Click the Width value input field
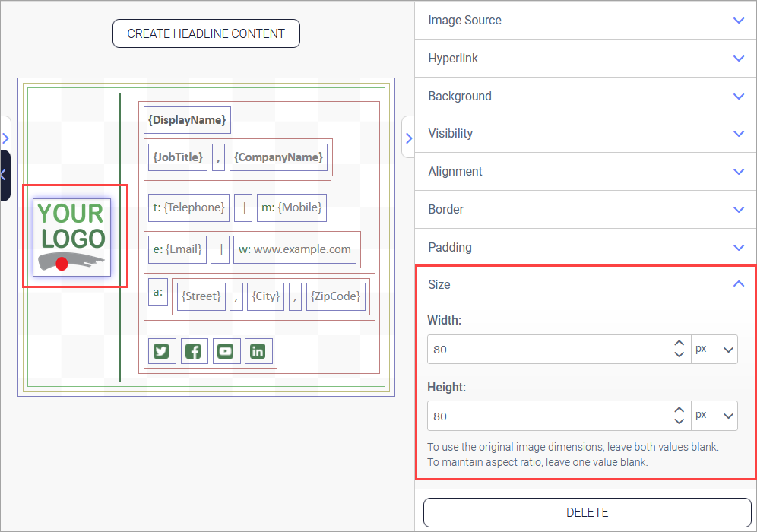The width and height of the screenshot is (757, 532). [x=547, y=350]
